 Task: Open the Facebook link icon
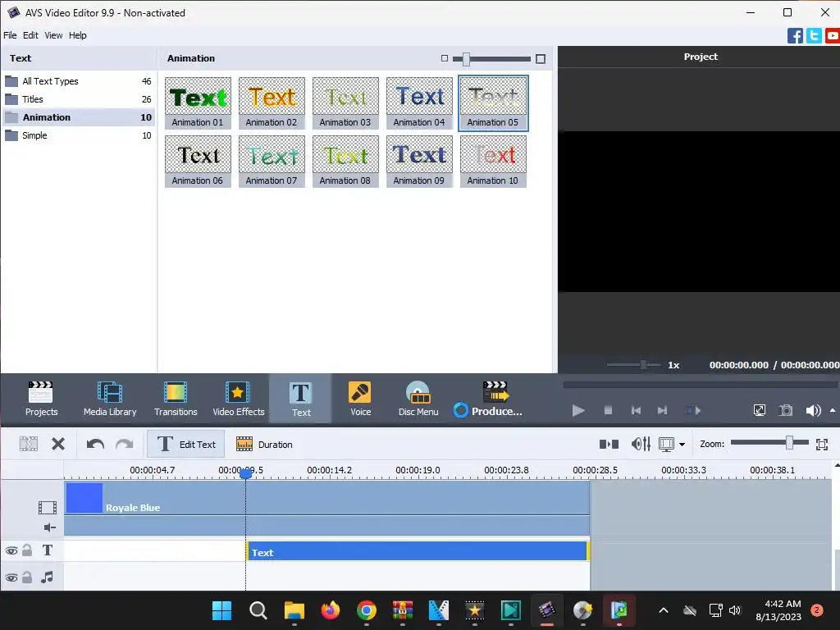coord(795,35)
